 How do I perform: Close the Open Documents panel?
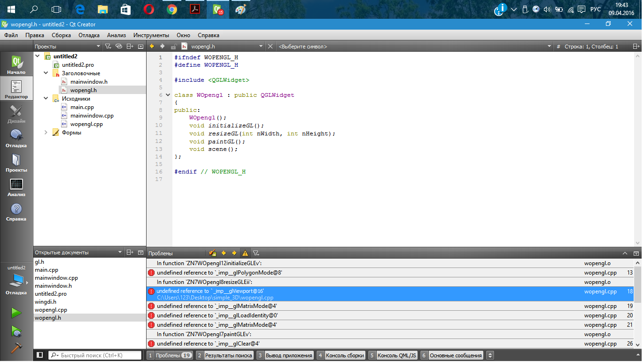tap(140, 252)
